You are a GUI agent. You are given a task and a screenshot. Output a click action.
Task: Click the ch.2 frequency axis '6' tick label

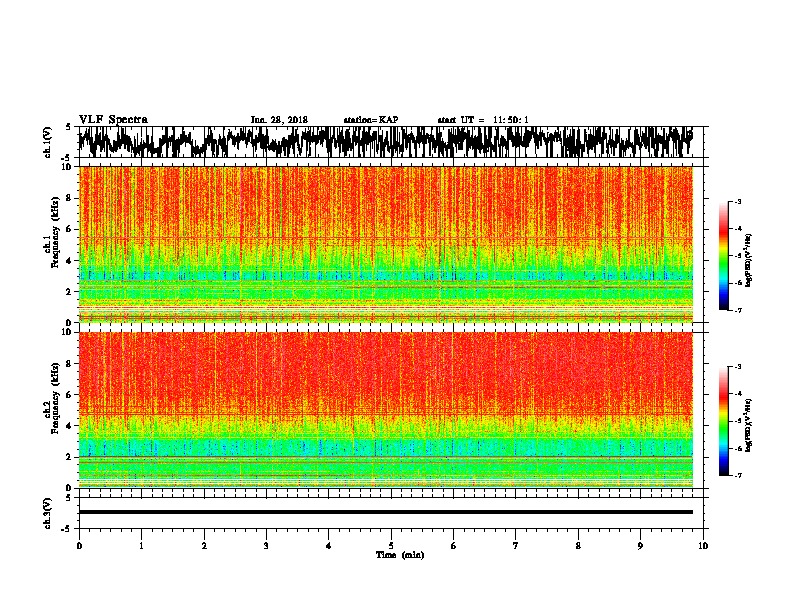(x=70, y=395)
